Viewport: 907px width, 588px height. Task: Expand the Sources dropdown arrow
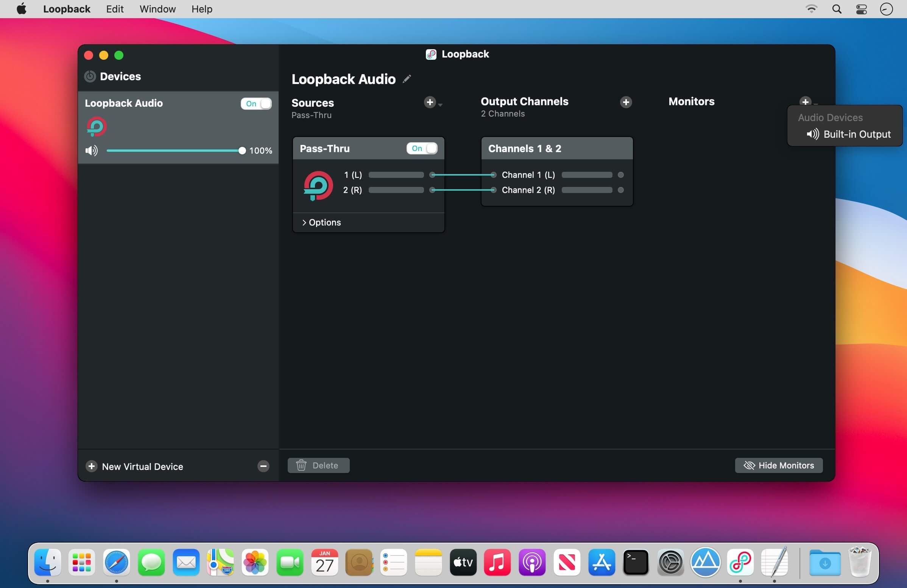pos(439,103)
